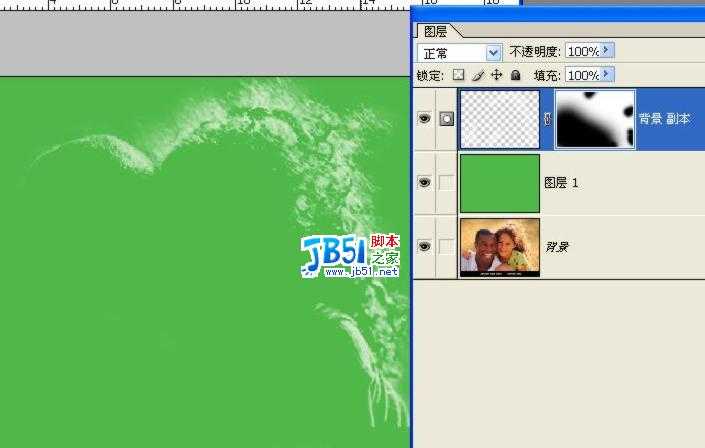Click the layer mask indicator icon beside eye
The width and height of the screenshot is (705, 448).
[x=446, y=119]
